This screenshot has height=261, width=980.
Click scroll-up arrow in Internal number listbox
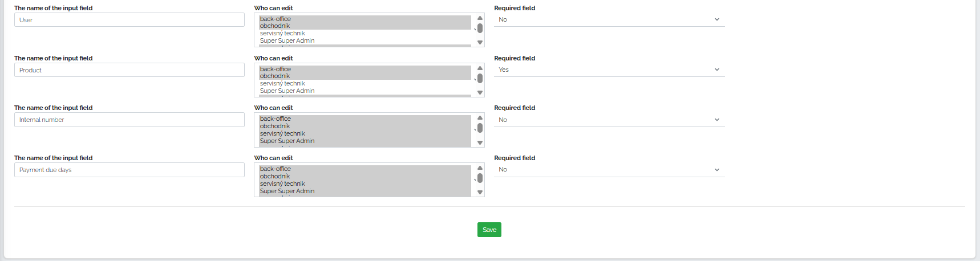pos(480,118)
